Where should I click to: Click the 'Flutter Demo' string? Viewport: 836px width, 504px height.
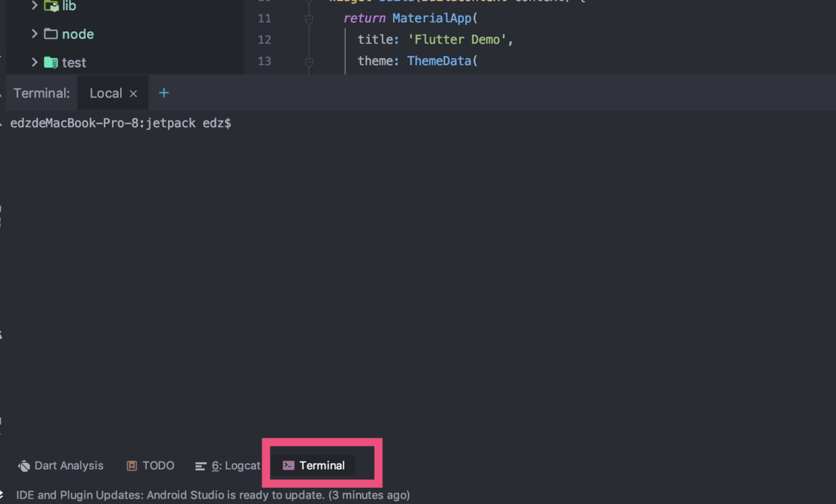(x=457, y=40)
